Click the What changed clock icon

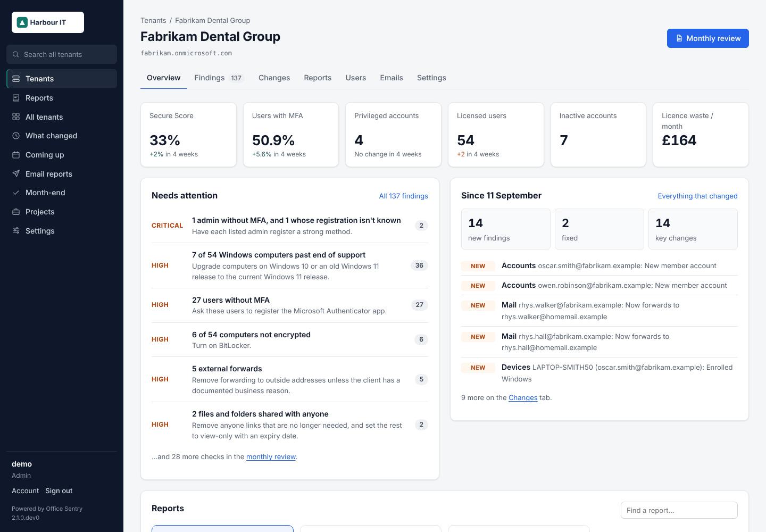point(16,136)
